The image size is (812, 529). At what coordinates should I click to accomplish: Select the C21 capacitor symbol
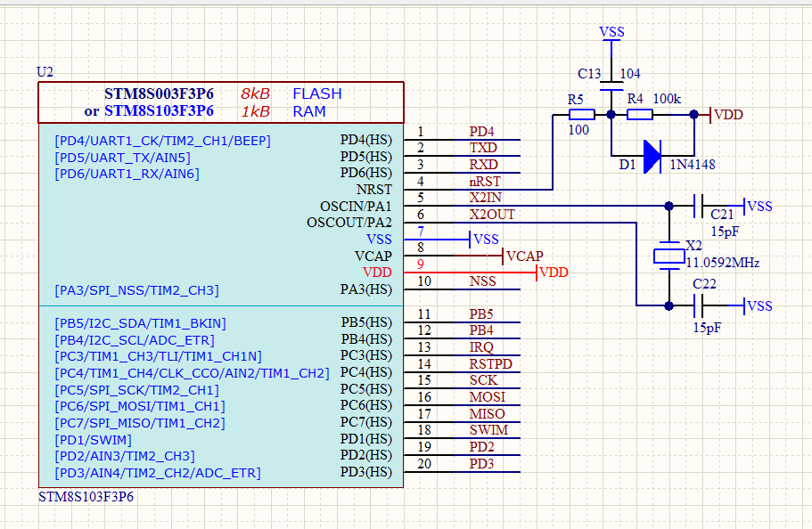click(698, 206)
